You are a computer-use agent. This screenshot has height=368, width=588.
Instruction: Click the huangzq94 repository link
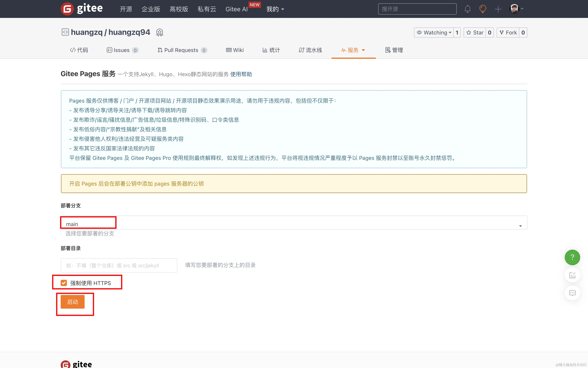[129, 32]
